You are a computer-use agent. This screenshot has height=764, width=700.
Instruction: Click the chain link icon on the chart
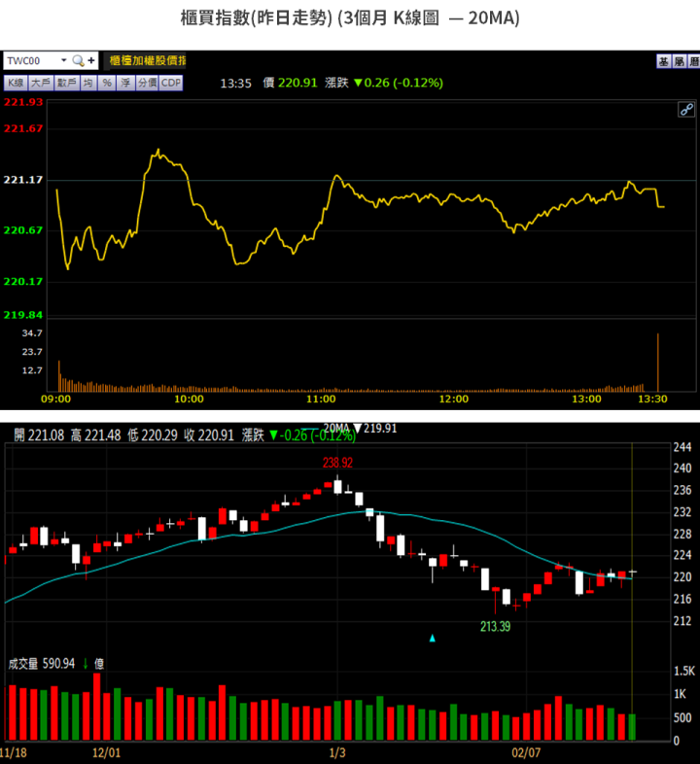pyautogui.click(x=686, y=110)
